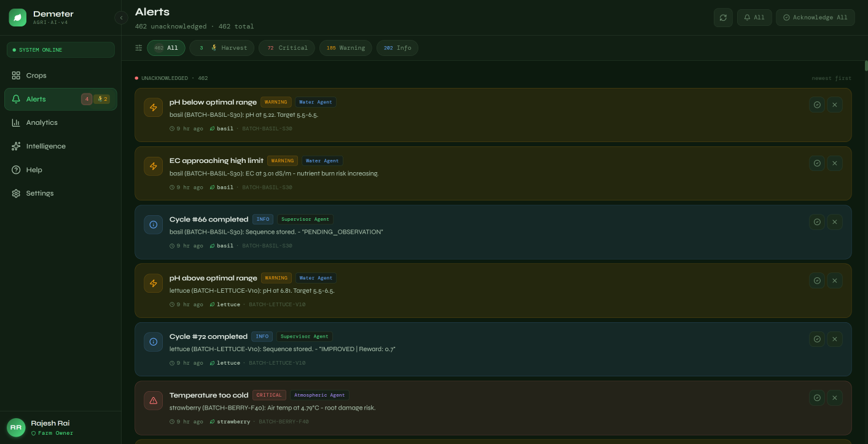Open the Rajesh Rai user profile
Screen dimensions: 868x444
coord(60,427)
